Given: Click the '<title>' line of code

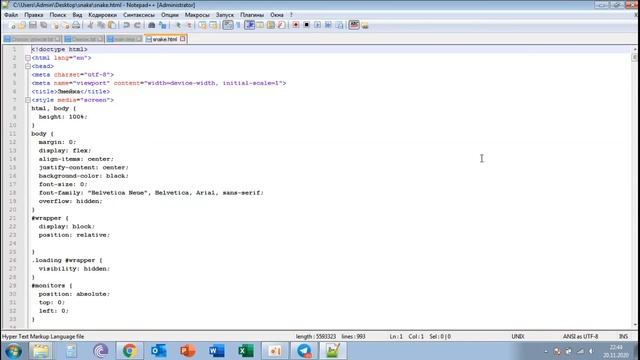Looking at the screenshot, I should [x=71, y=91].
